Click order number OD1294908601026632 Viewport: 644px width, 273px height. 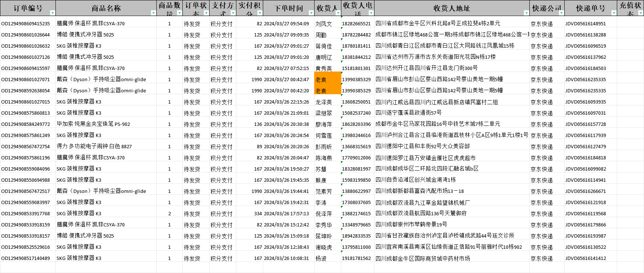coord(26,46)
